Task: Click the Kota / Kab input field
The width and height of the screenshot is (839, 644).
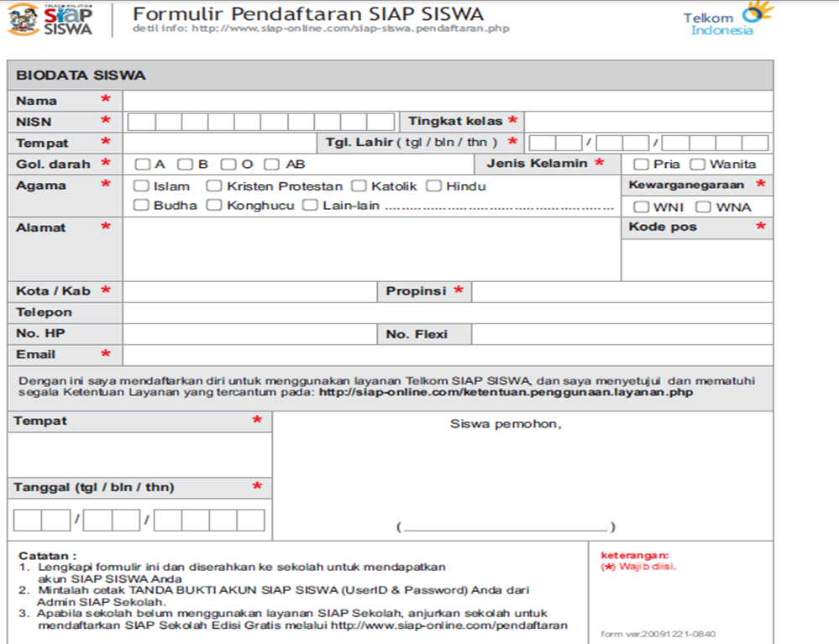Action: tap(250, 292)
